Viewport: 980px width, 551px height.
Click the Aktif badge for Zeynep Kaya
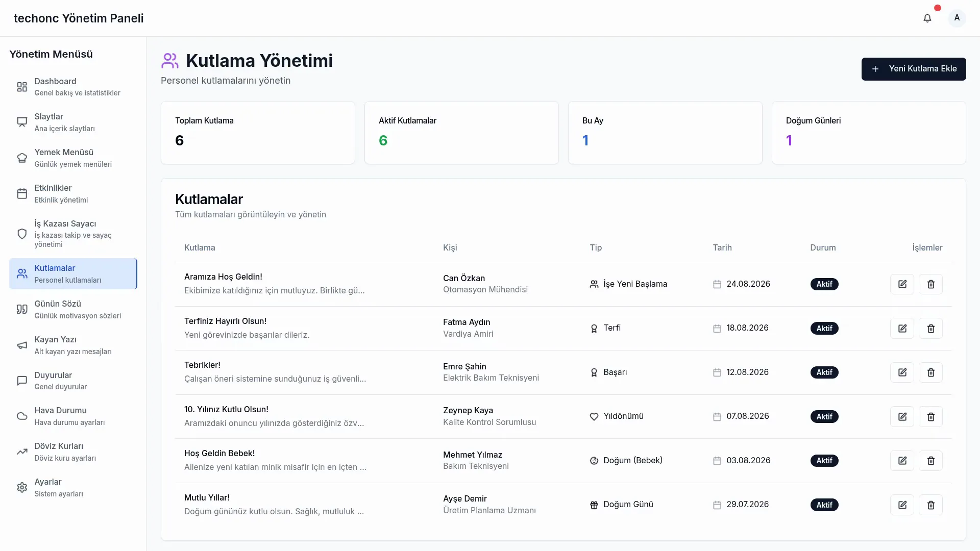point(824,417)
